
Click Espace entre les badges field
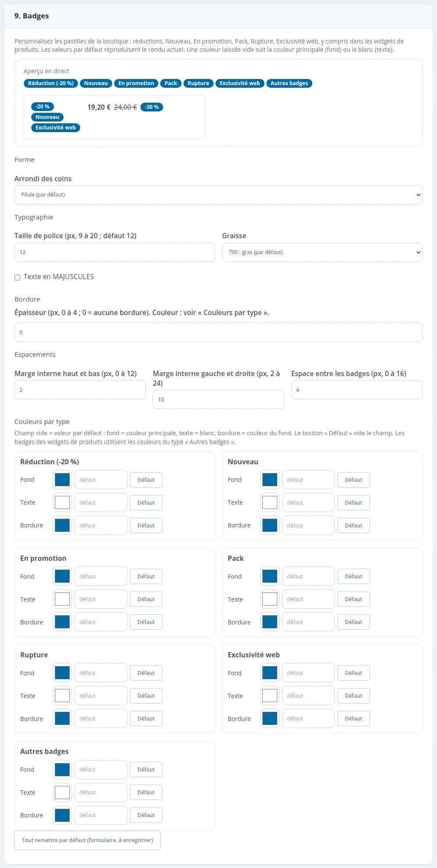coord(357,390)
